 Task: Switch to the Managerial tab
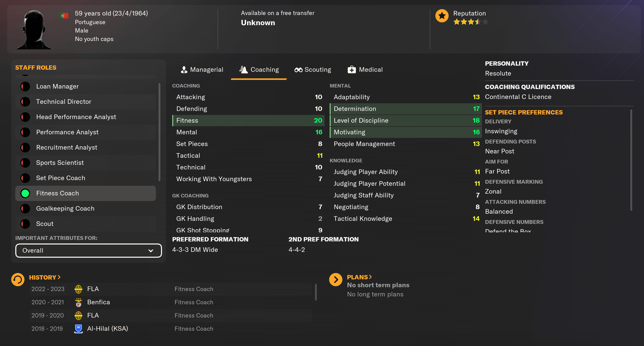point(202,70)
